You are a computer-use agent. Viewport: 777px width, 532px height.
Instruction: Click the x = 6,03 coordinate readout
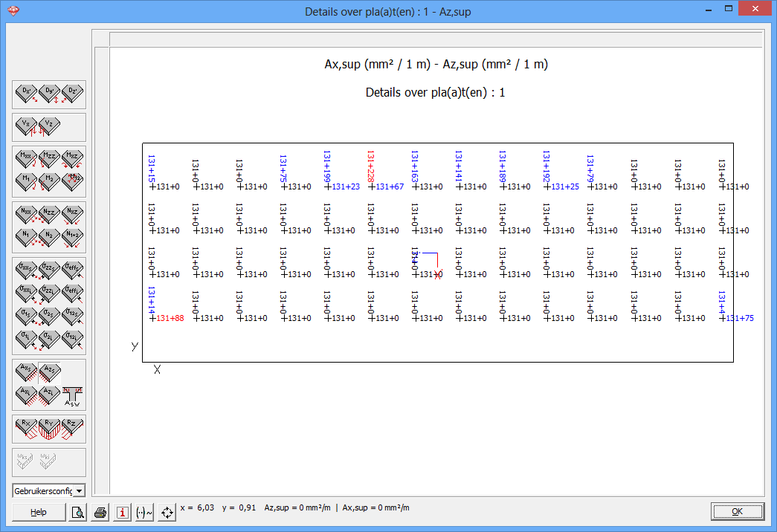tap(197, 507)
